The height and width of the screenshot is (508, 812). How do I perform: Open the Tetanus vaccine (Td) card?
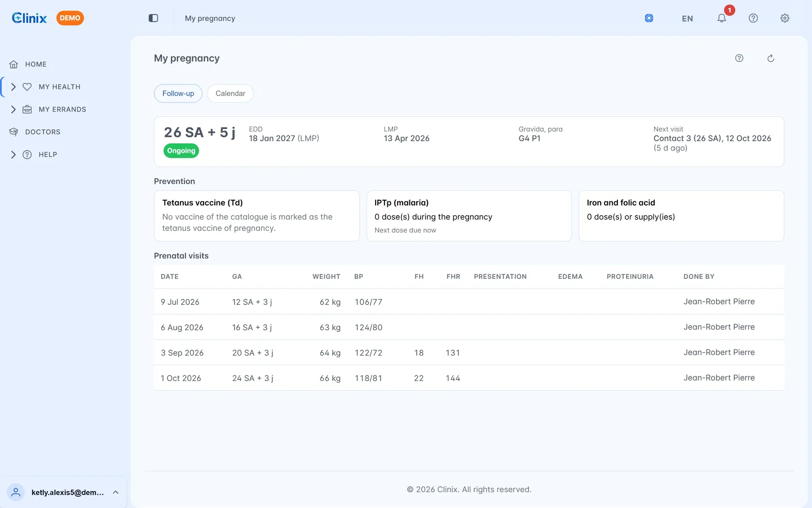[x=257, y=216]
